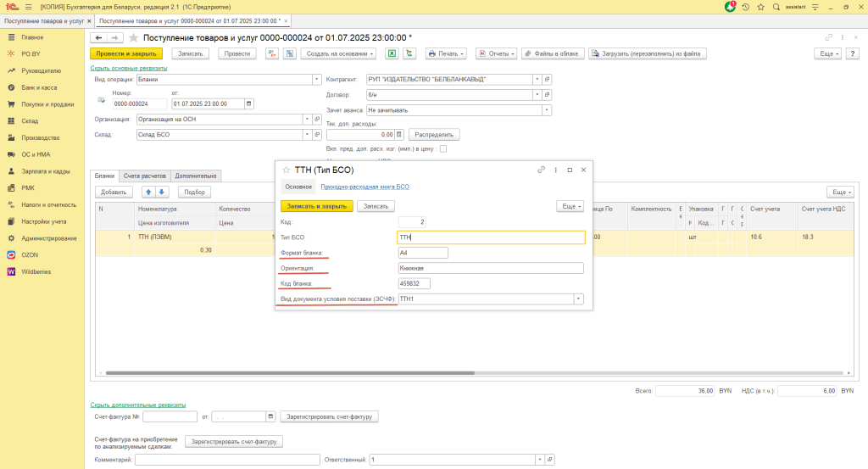Click Распределить button

coord(434,135)
